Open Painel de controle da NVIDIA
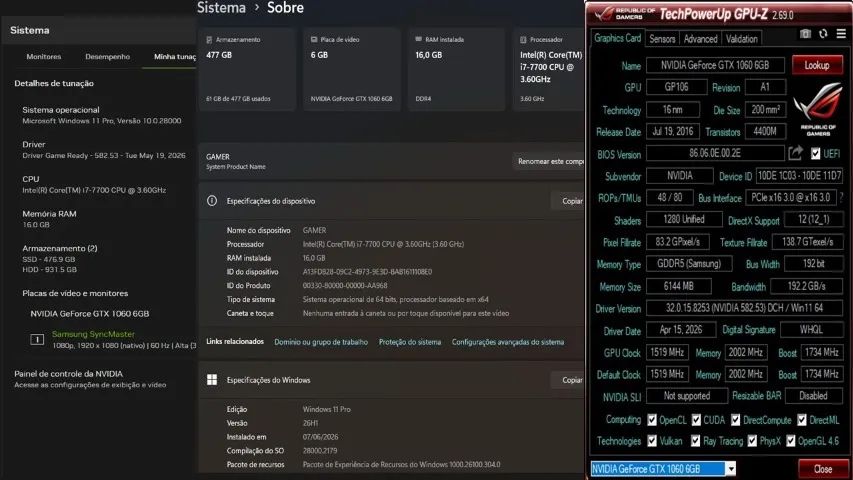 click(x=69, y=374)
